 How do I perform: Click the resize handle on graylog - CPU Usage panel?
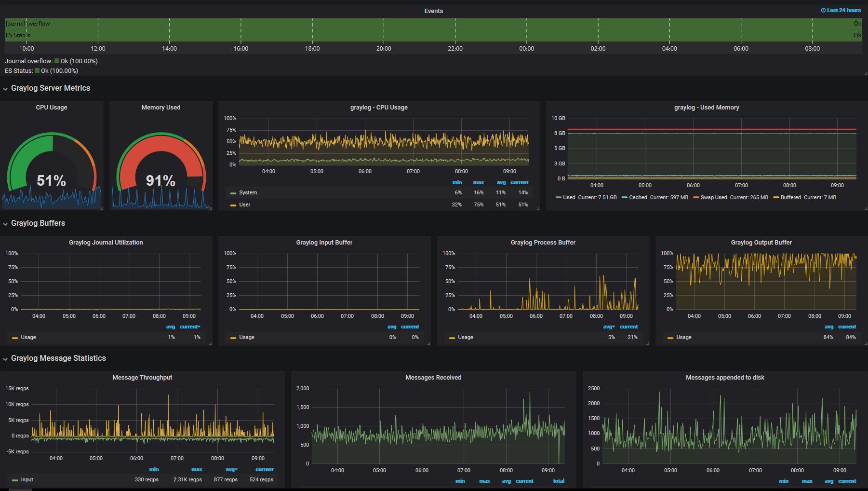click(x=538, y=208)
